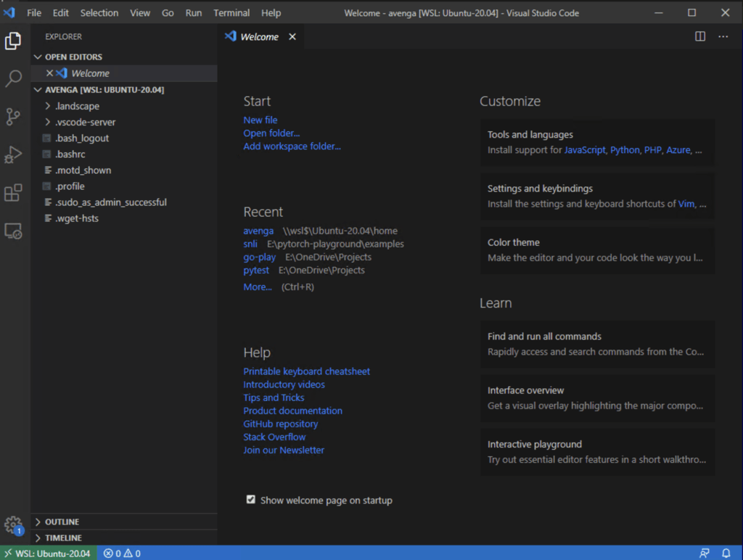743x560 pixels.
Task: Open the Remote Explorer icon
Action: (13, 231)
